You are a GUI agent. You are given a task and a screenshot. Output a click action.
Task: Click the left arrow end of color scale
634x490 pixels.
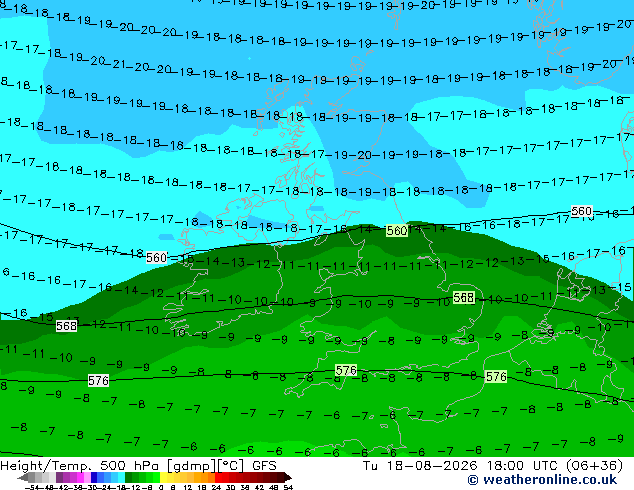point(23,478)
